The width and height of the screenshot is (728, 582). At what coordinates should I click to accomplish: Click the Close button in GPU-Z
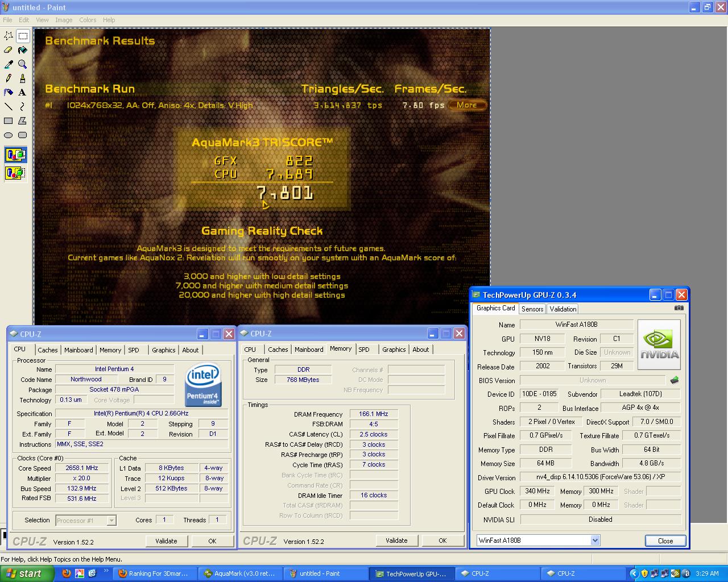(665, 541)
